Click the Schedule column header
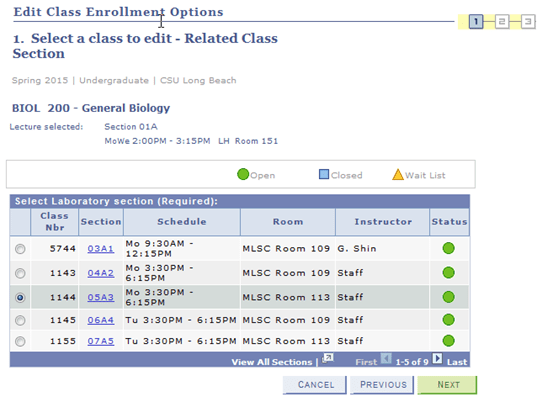The height and width of the screenshot is (397, 537). pyautogui.click(x=182, y=222)
